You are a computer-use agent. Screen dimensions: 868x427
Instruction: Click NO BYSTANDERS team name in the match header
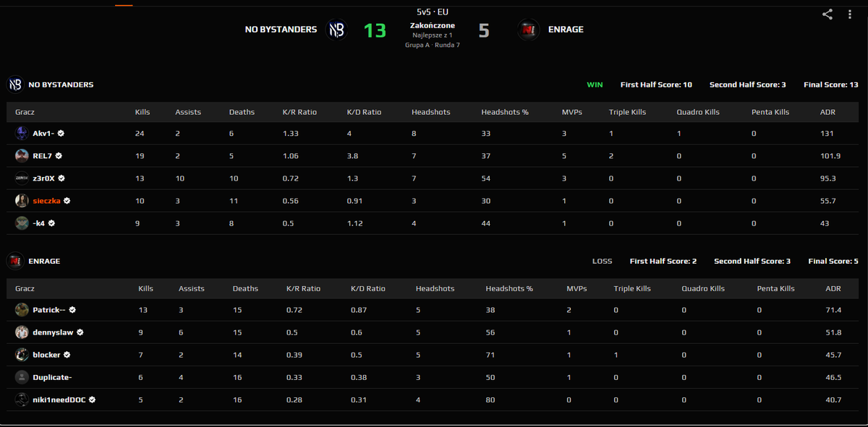(281, 30)
